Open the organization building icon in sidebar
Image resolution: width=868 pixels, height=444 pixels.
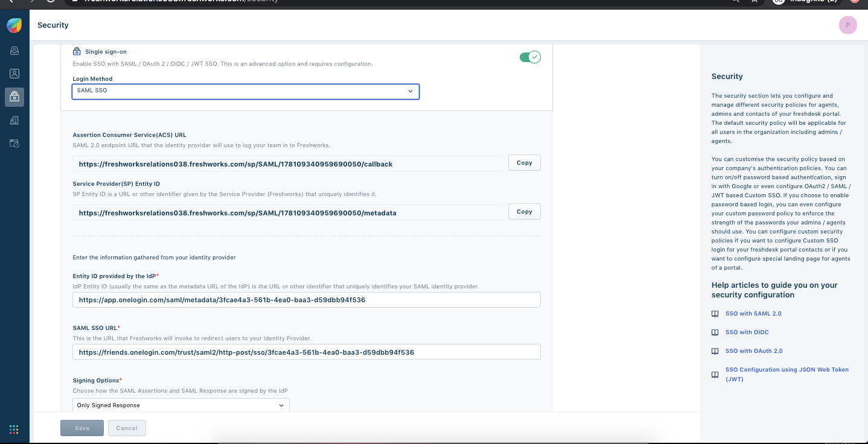click(x=14, y=120)
